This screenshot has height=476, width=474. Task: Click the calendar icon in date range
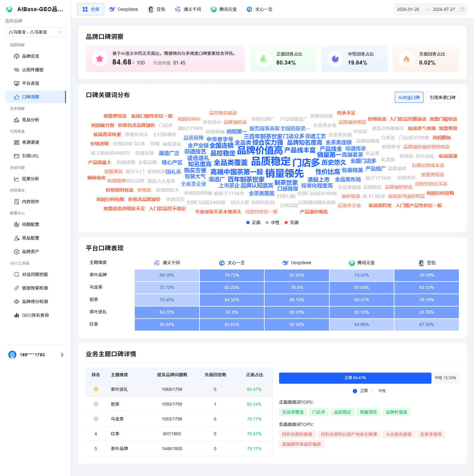[x=462, y=9]
